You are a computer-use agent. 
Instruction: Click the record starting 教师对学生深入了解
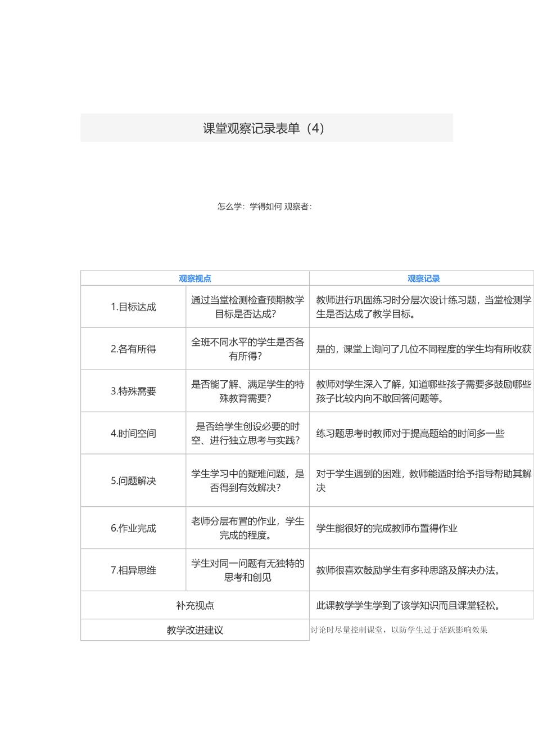pyautogui.click(x=424, y=391)
